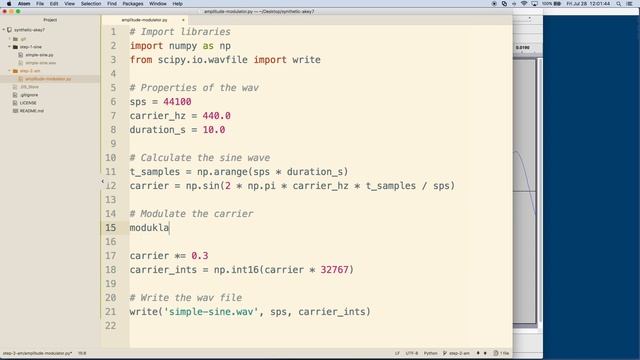640x360 pixels.
Task: Open the Edit menu
Action: (54, 4)
